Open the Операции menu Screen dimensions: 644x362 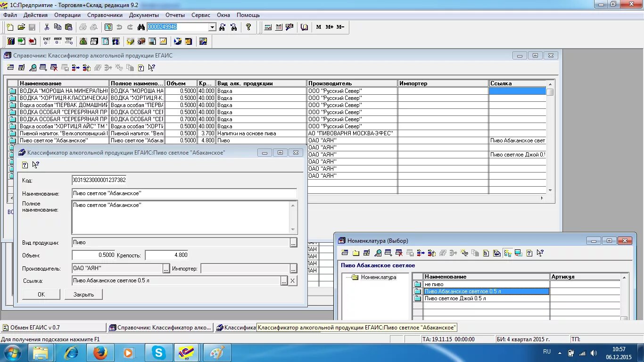[x=67, y=15]
